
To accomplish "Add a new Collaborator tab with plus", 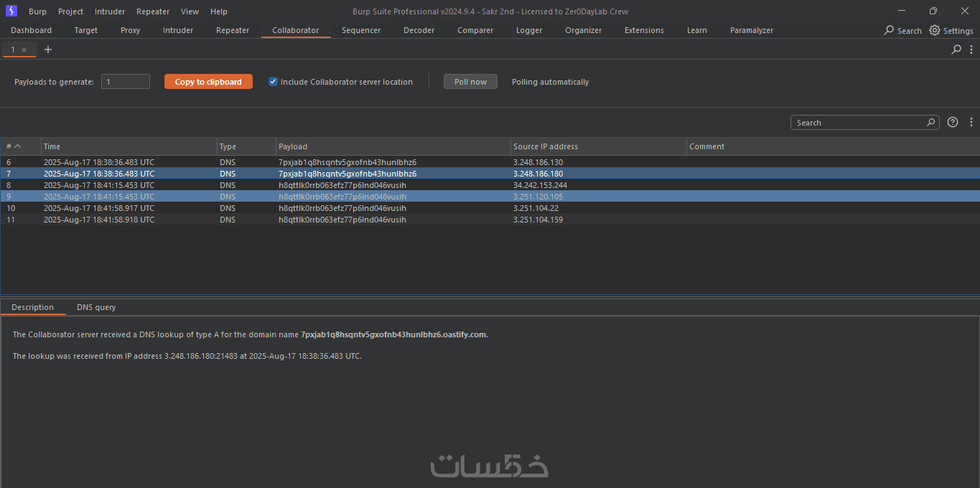I will click(48, 50).
